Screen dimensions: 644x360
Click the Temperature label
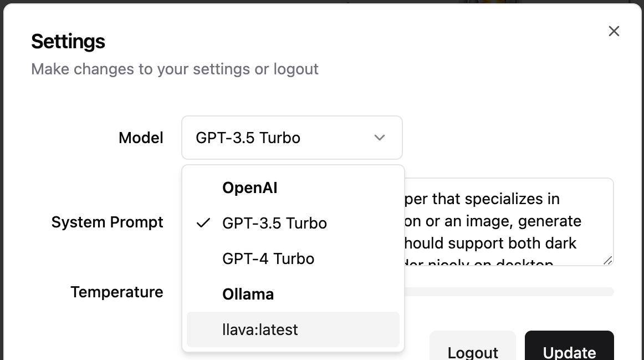coord(116,292)
